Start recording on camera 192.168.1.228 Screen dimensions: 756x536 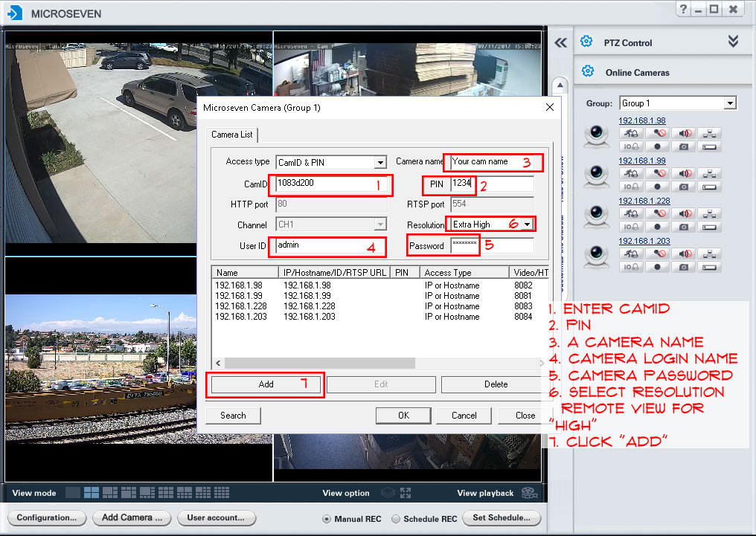pos(657,227)
